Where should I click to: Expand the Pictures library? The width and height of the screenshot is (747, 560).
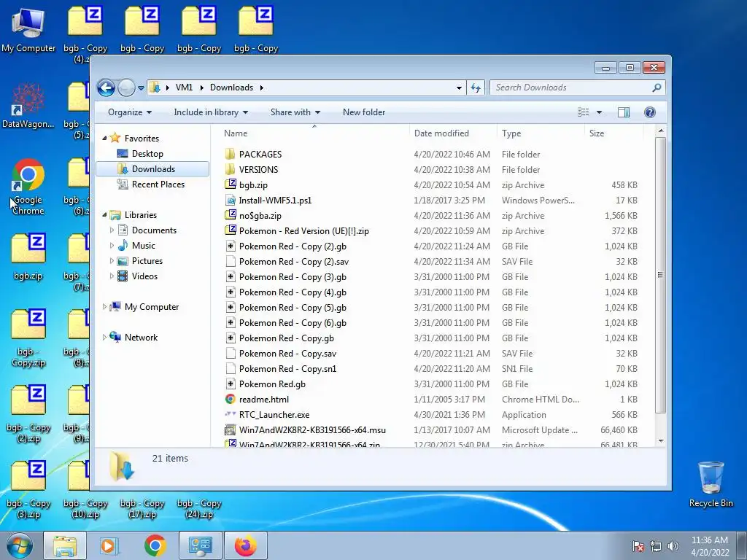point(112,261)
